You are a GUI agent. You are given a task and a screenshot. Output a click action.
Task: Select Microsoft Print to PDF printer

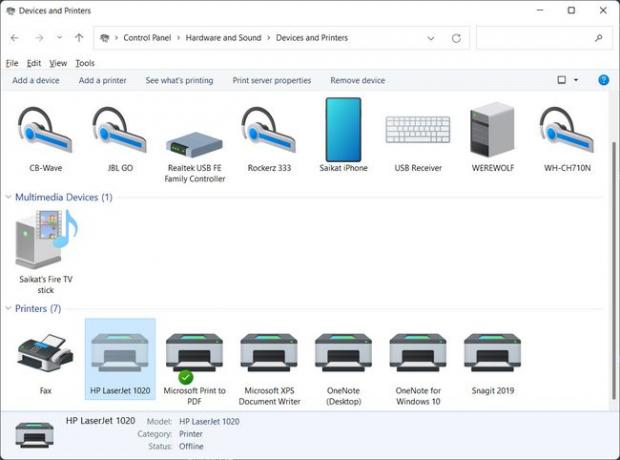(195, 369)
